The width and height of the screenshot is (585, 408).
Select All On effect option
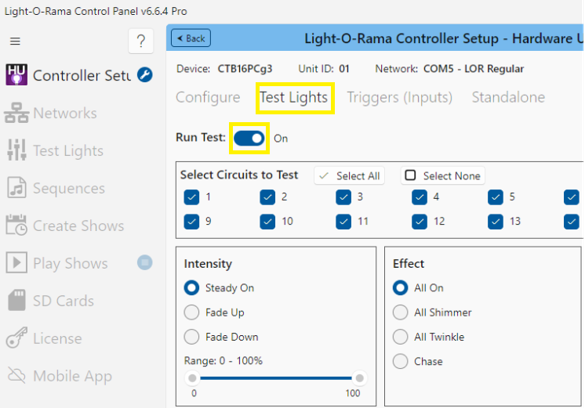tap(400, 288)
